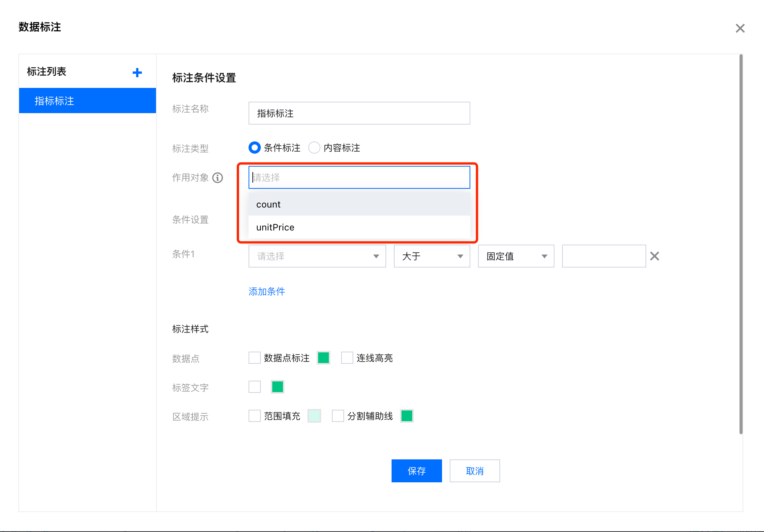The width and height of the screenshot is (764, 532).
Task: Open the 标签文字 color swatch
Action: click(x=277, y=387)
